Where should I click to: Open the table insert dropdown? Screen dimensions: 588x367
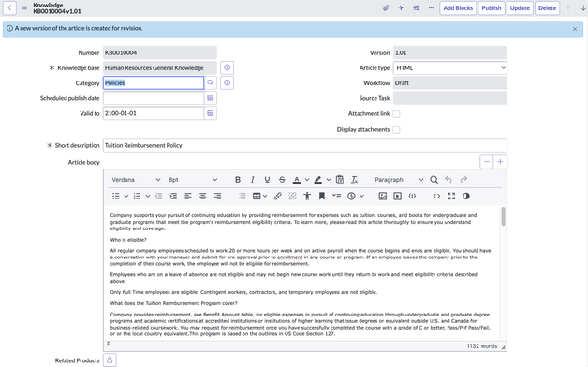(260, 196)
